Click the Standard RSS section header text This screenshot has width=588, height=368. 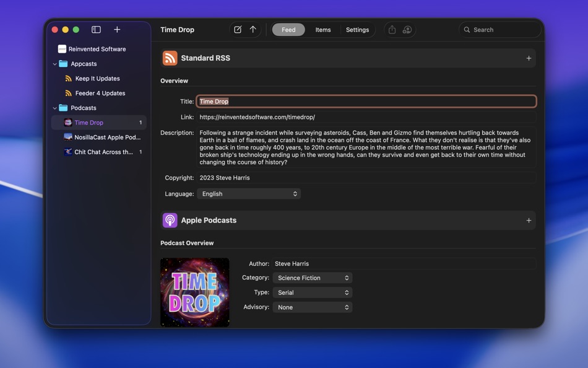tap(205, 58)
